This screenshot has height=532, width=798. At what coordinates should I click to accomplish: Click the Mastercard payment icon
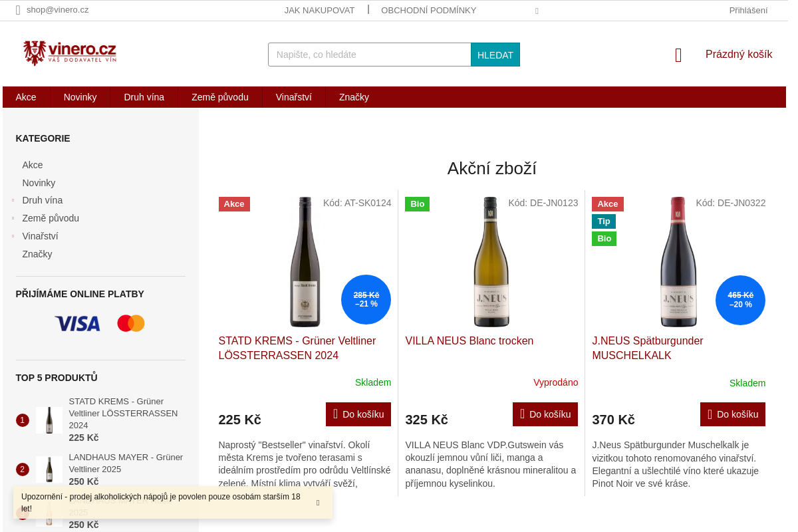click(130, 323)
